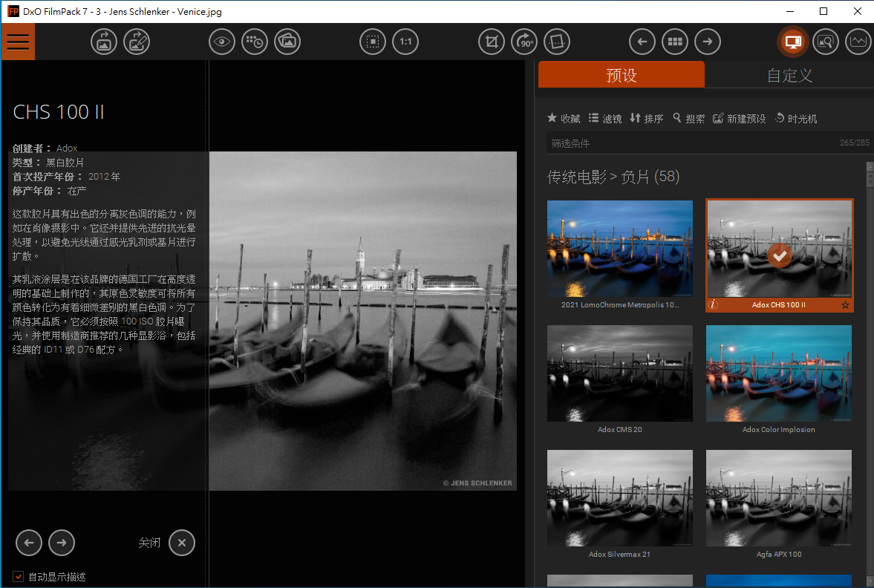Rotate the image 90 degrees
The width and height of the screenshot is (874, 588).
tap(524, 42)
